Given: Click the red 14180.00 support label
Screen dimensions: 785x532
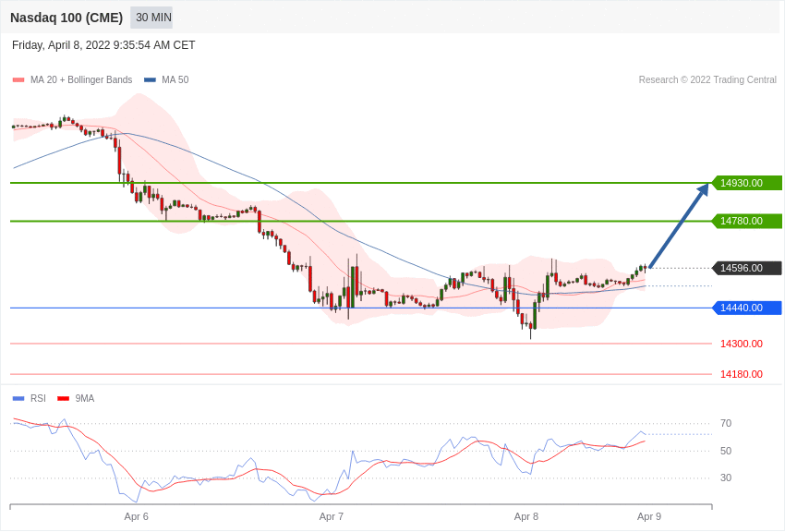Looking at the screenshot, I should (741, 374).
